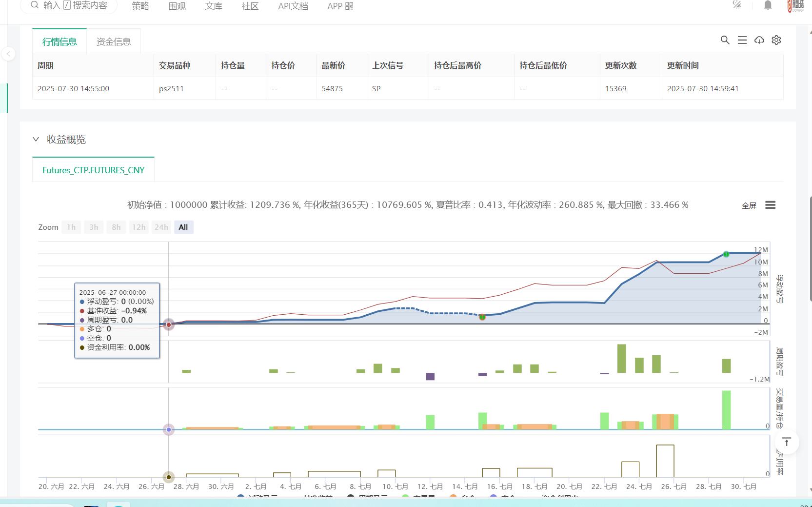Collapse the 收益概览 section

36,139
